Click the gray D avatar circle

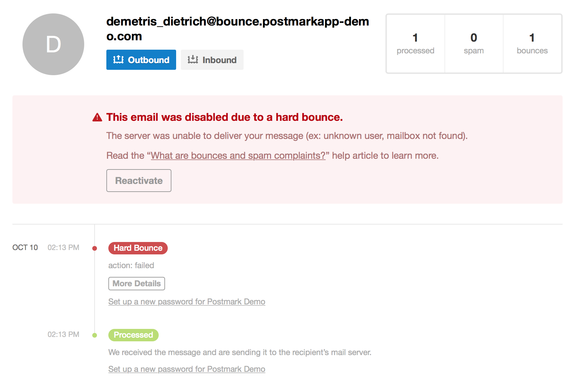[53, 44]
